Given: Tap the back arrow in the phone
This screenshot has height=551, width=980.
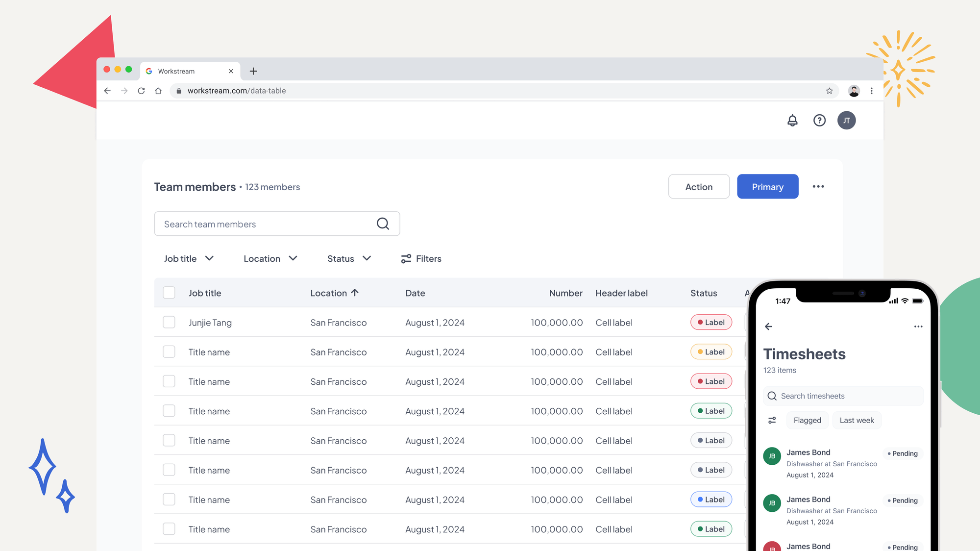Looking at the screenshot, I should tap(768, 326).
